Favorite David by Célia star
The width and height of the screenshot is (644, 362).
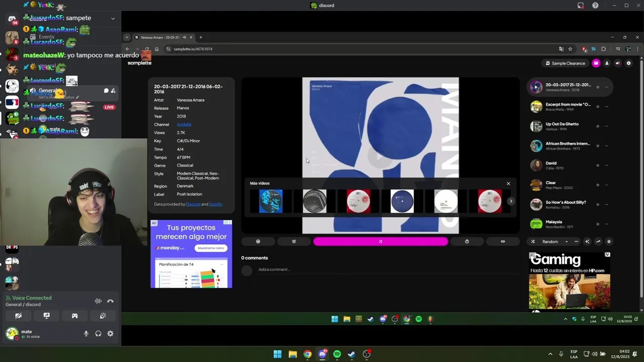pyautogui.click(x=598, y=165)
